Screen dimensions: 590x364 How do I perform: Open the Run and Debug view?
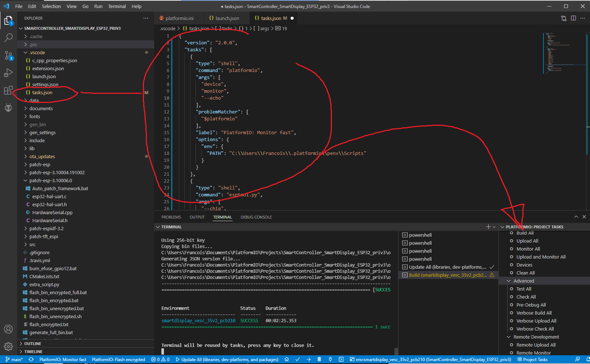[8, 73]
